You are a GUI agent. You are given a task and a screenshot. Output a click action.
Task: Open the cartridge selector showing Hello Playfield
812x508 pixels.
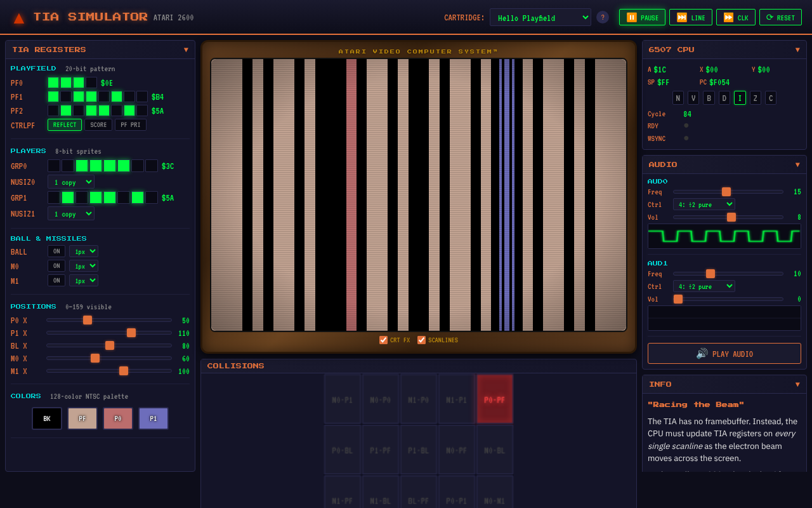pos(540,17)
